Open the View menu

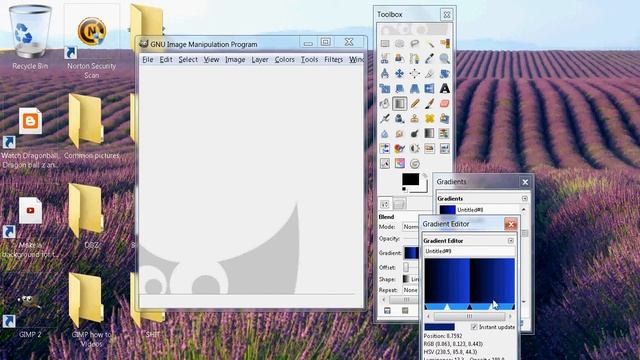coord(211,60)
